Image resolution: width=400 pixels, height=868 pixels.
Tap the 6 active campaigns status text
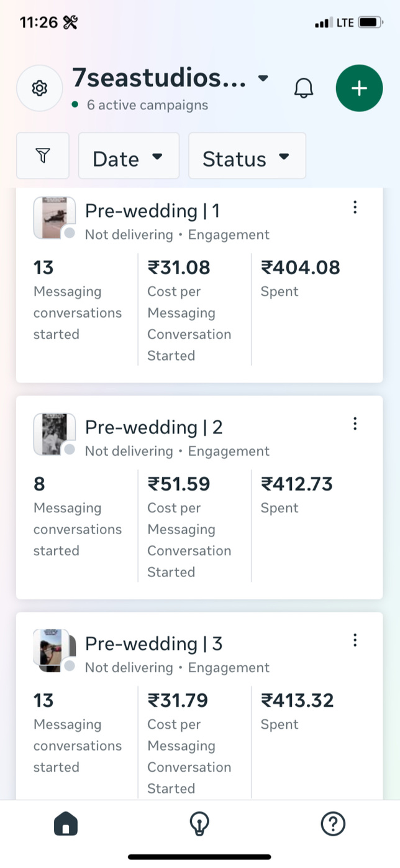point(147,105)
